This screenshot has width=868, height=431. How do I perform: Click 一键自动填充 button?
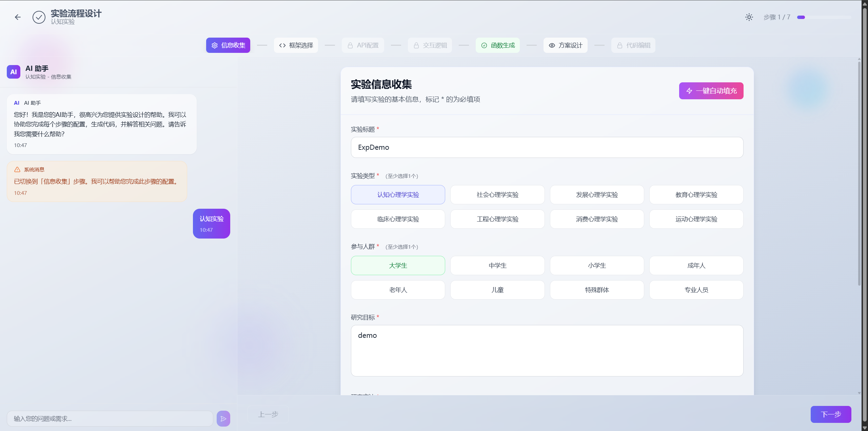coord(711,91)
